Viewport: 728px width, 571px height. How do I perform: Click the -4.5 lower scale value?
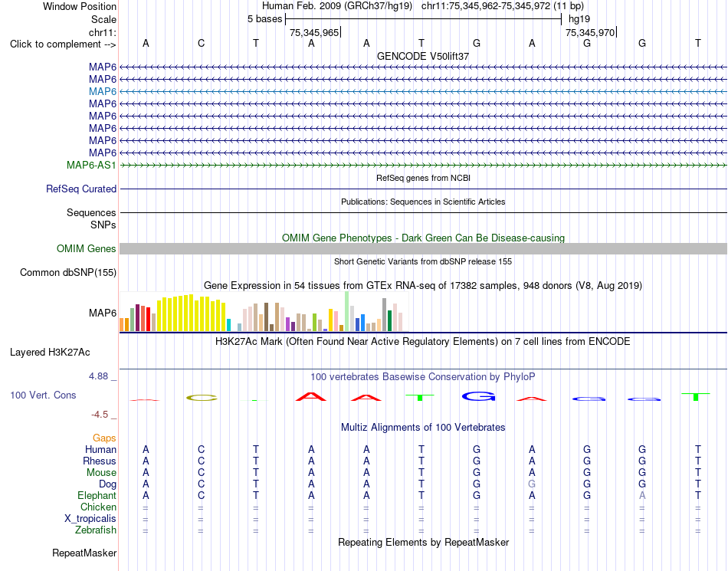(100, 415)
